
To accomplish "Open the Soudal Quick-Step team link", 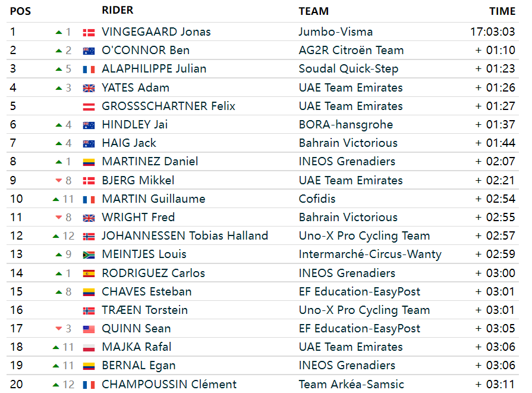I will click(348, 69).
